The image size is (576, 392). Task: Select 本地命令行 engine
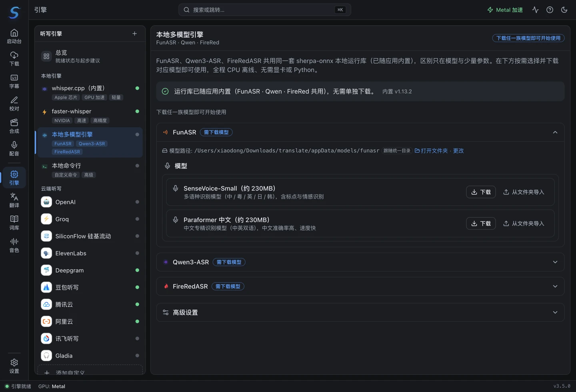pos(90,170)
